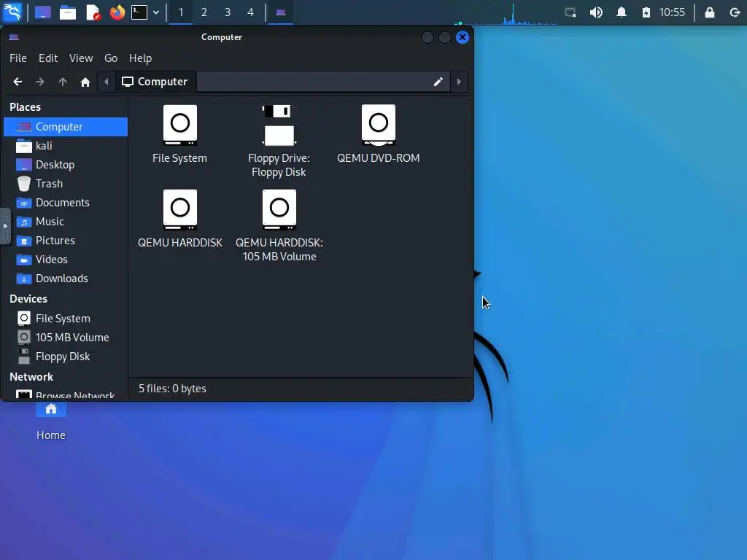
Task: Open File System under Devices
Action: click(66, 319)
